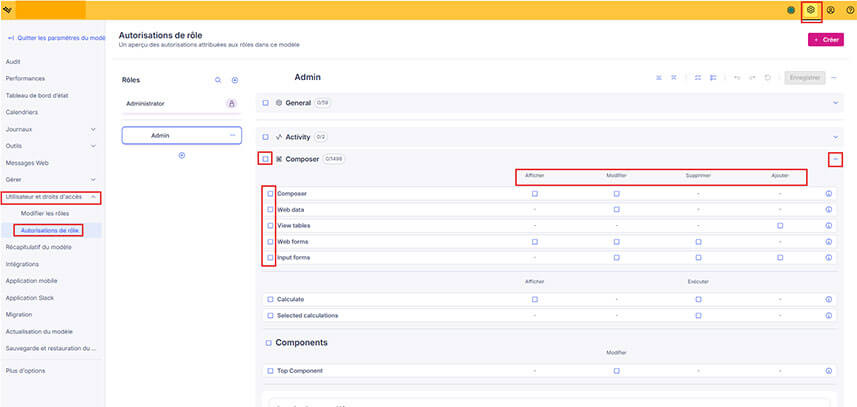This screenshot has width=857, height=407.
Task: Expand the Outils sidebar menu
Action: (93, 146)
